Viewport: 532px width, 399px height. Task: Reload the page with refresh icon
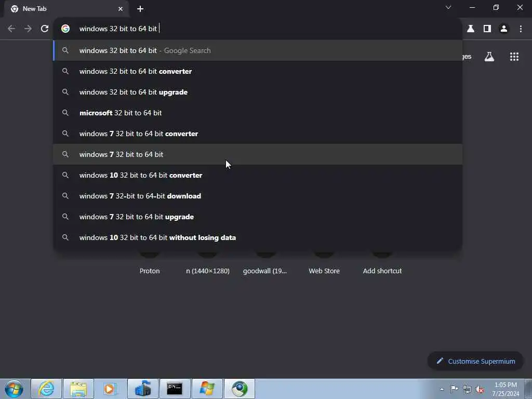click(x=45, y=29)
